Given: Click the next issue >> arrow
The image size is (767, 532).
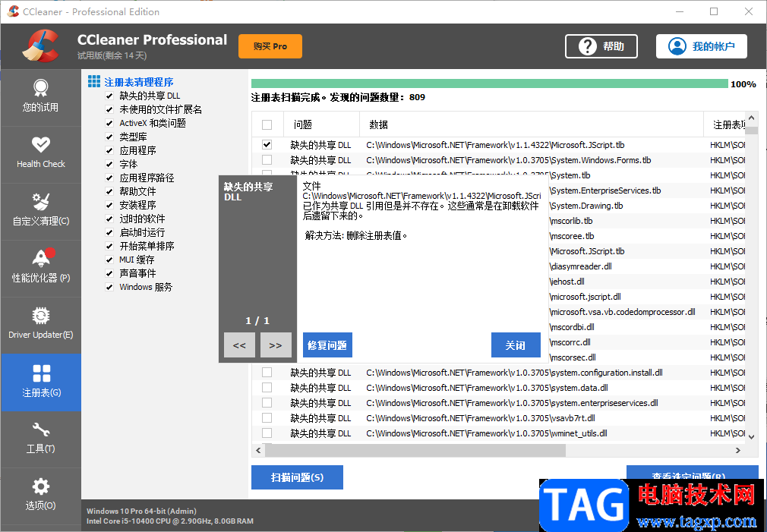Looking at the screenshot, I should (x=276, y=345).
